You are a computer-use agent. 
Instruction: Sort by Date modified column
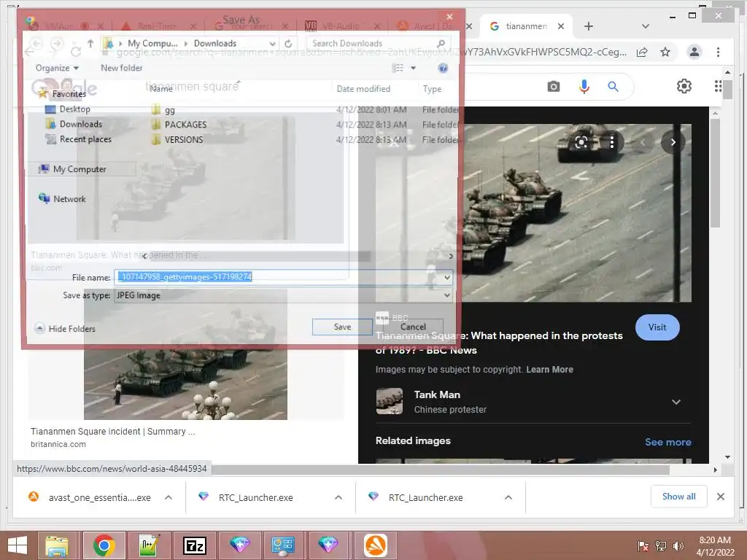(363, 88)
